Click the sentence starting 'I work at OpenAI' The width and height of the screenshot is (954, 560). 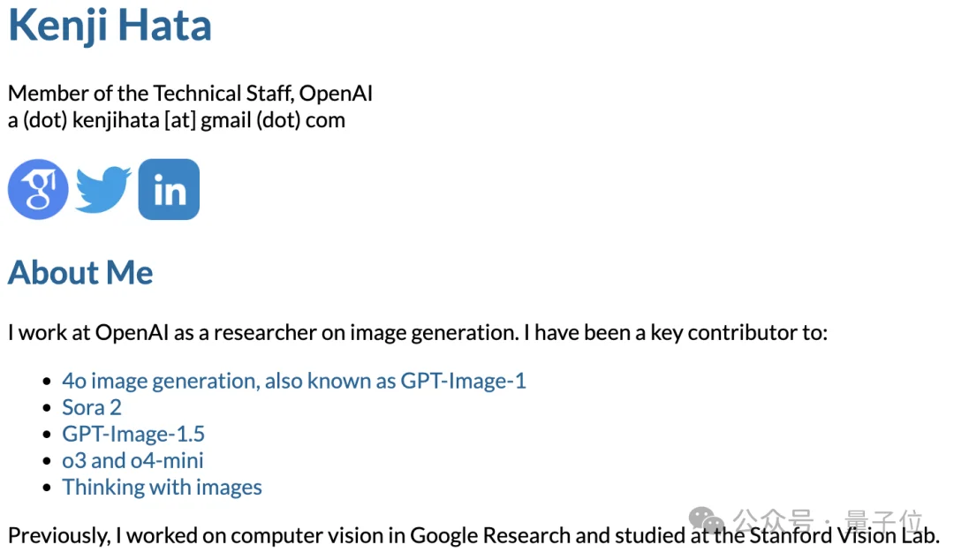(417, 333)
